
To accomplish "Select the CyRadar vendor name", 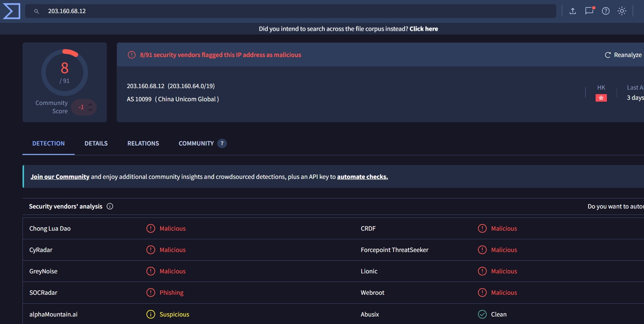I will tap(41, 250).
